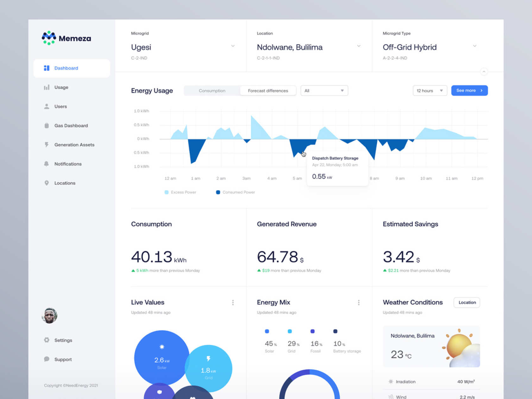Open the 12 hours range dropdown

pyautogui.click(x=430, y=91)
